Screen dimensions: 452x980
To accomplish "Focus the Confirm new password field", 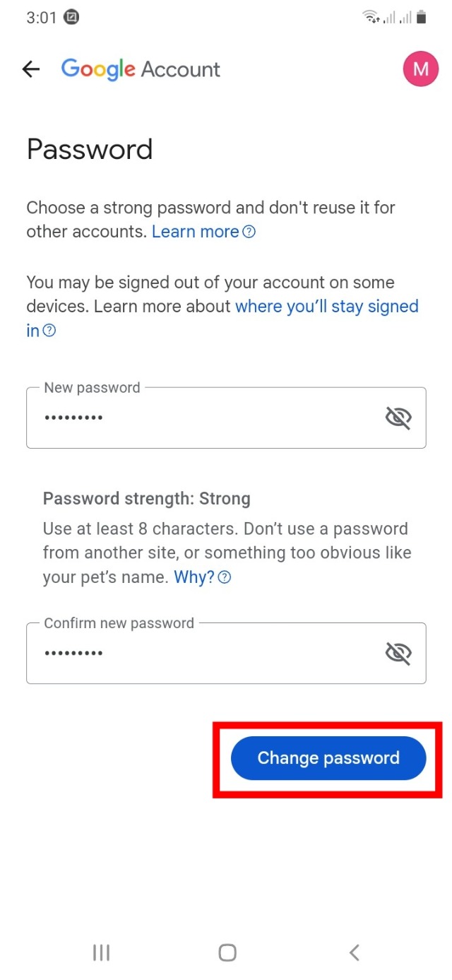I will (x=205, y=653).
